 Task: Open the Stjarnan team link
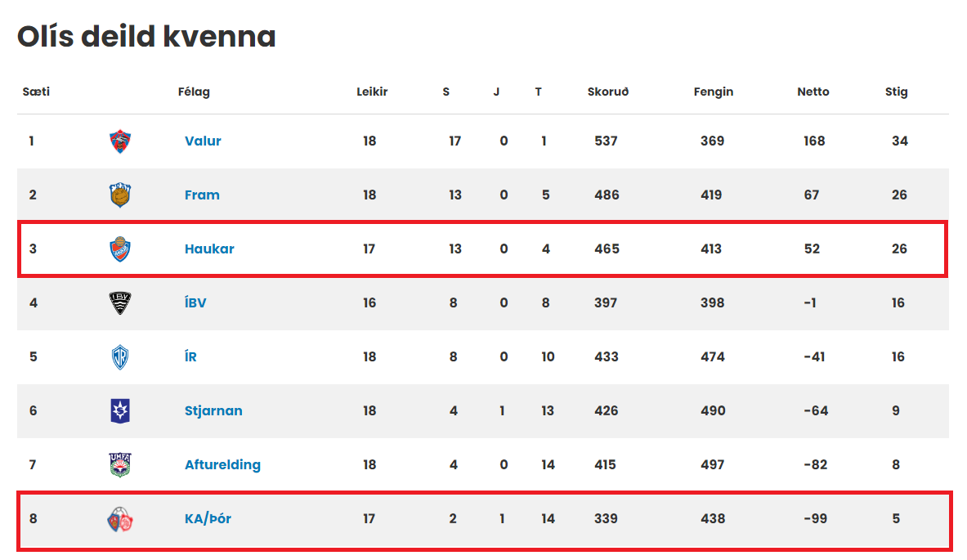213,410
